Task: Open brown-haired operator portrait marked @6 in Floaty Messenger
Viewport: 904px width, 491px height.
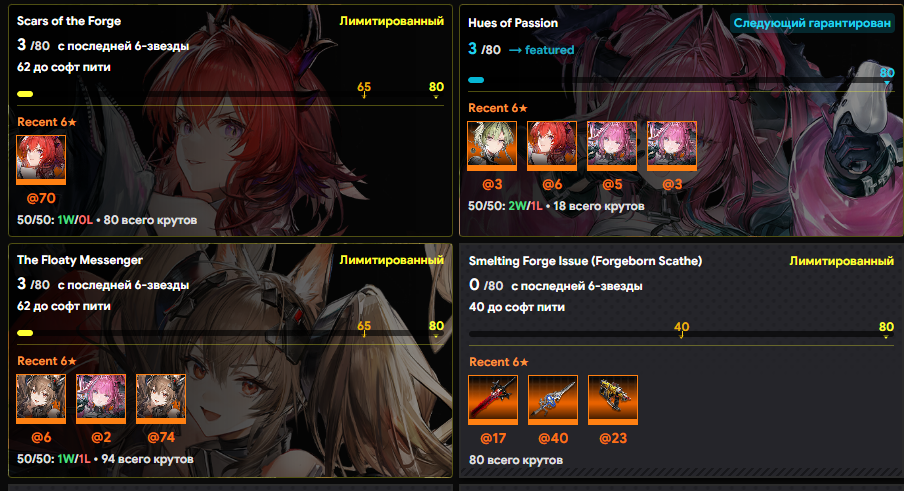Action: [41, 399]
